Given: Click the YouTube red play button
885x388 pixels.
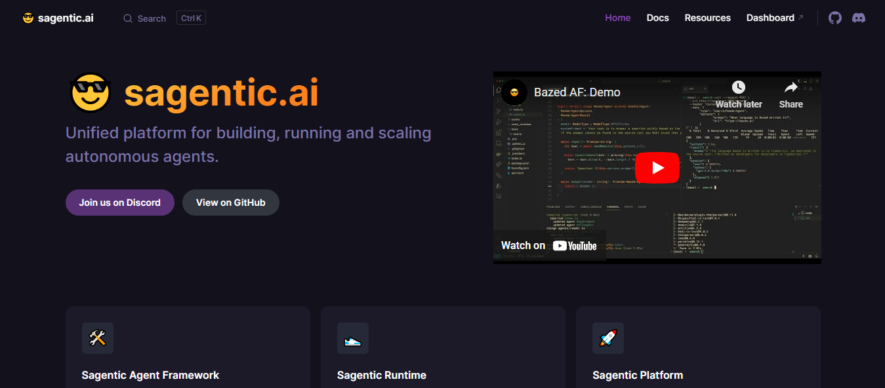Looking at the screenshot, I should pos(657,168).
